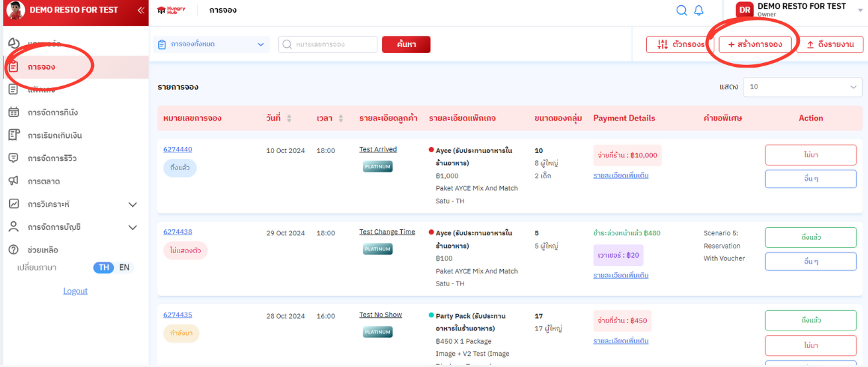Open the package document icon in sidebar
The width and height of the screenshot is (868, 367).
tap(14, 89)
